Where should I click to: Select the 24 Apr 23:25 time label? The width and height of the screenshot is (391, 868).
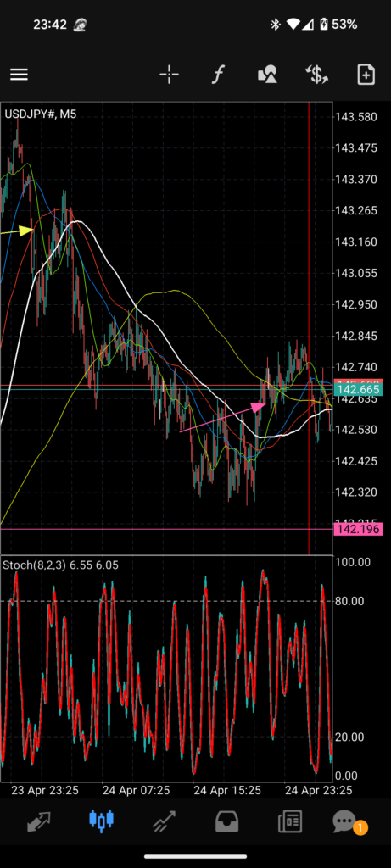pos(318,789)
